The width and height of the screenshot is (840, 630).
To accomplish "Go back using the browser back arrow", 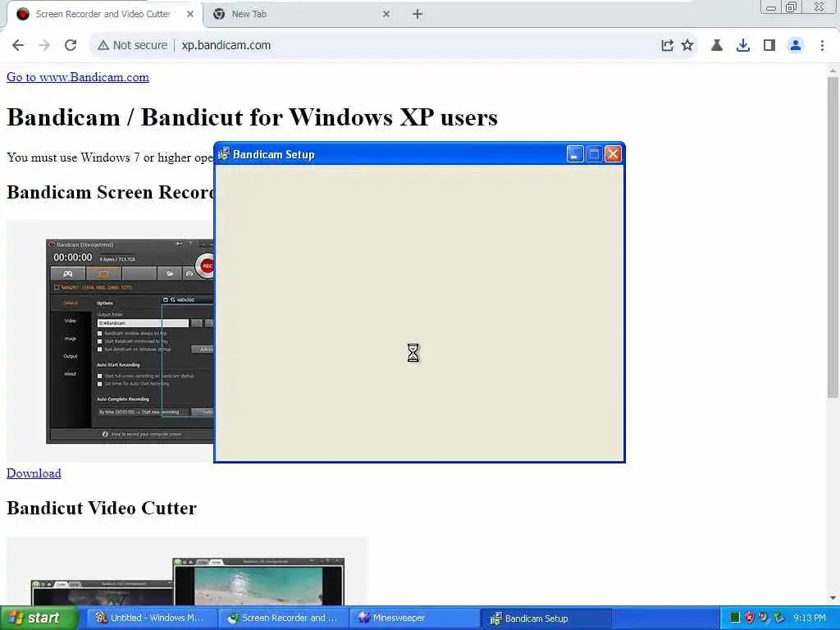I will [x=18, y=46].
